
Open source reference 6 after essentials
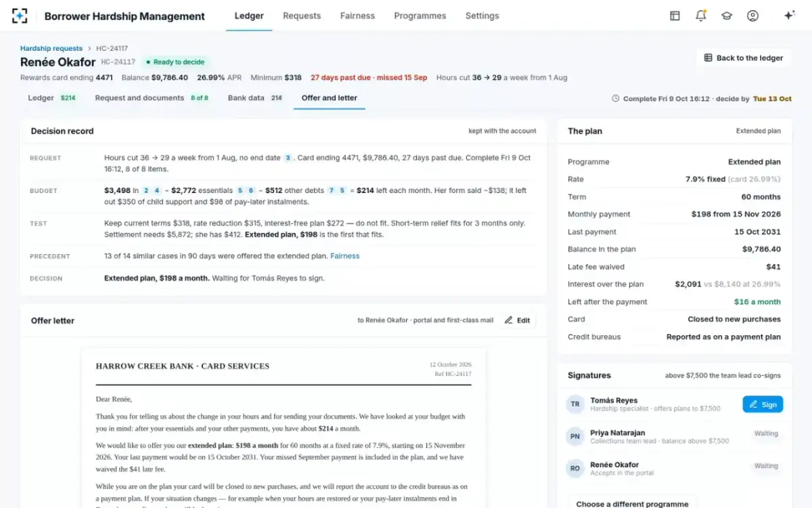coord(251,191)
